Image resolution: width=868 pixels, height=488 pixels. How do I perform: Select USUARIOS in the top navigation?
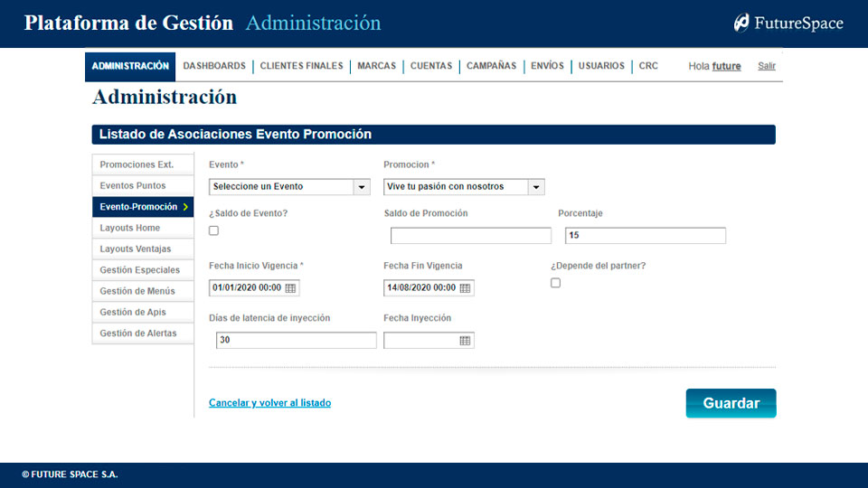pyautogui.click(x=602, y=66)
